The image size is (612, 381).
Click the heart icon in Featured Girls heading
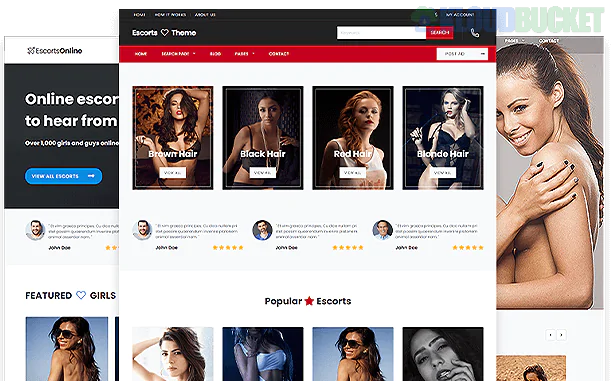pos(81,295)
